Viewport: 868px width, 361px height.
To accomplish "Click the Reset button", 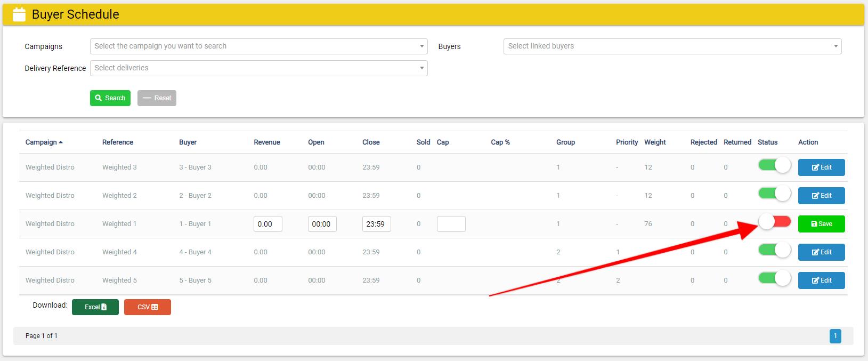I will click(157, 98).
